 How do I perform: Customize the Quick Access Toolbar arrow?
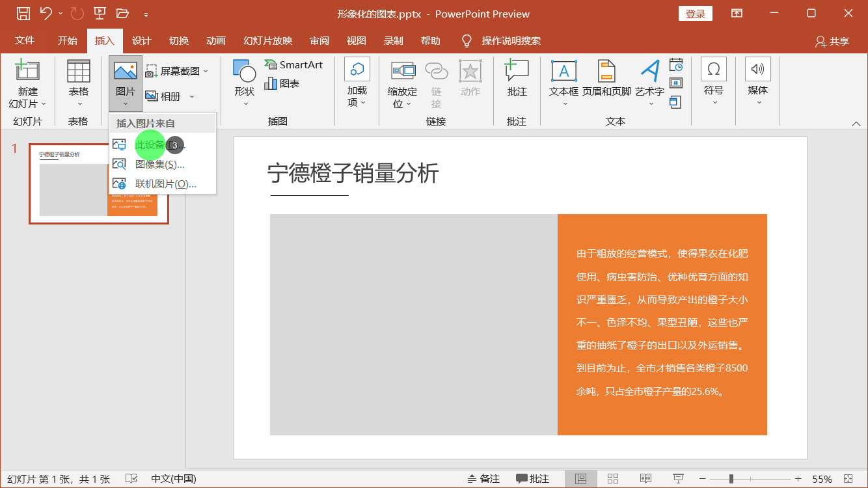click(146, 14)
